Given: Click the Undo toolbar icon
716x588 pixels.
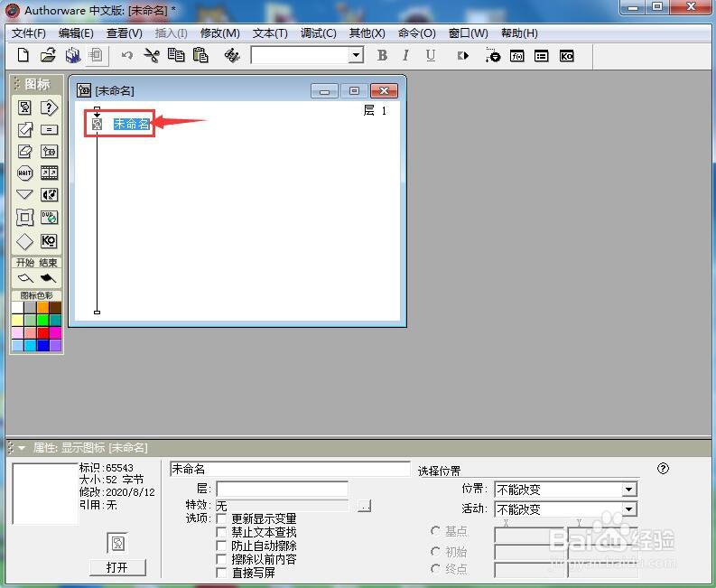Looking at the screenshot, I should [x=127, y=55].
